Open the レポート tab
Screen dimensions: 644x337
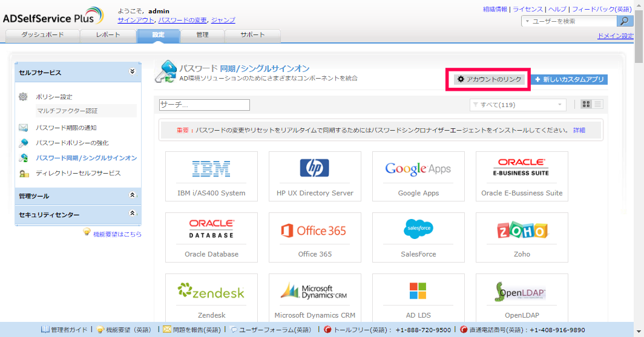pyautogui.click(x=108, y=35)
